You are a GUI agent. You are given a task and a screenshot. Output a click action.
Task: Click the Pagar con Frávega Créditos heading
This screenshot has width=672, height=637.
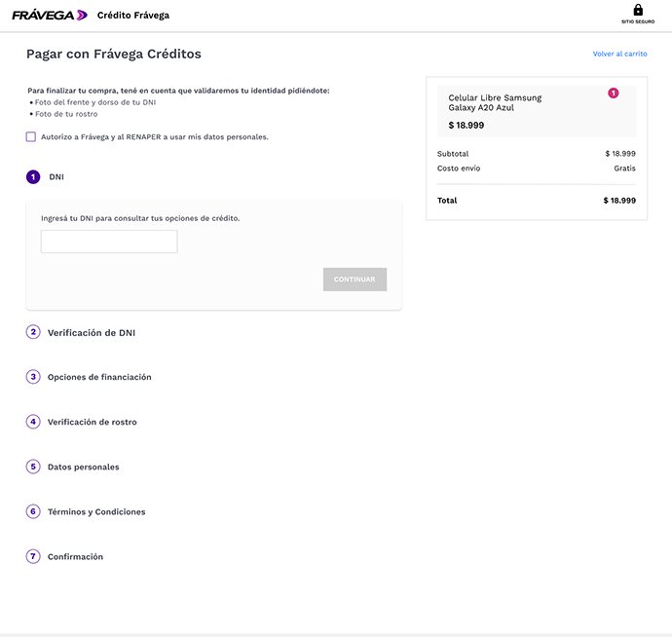click(x=114, y=54)
